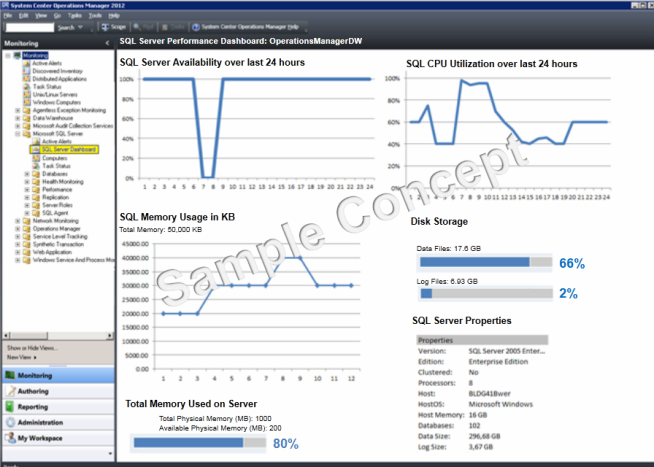Click the grayed-out Tasks toolbar icon

(x=165, y=27)
